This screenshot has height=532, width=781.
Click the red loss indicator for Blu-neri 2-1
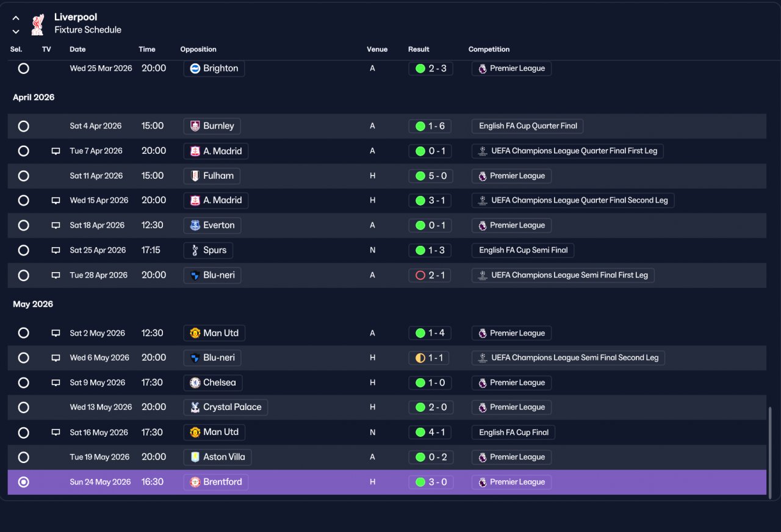click(420, 275)
